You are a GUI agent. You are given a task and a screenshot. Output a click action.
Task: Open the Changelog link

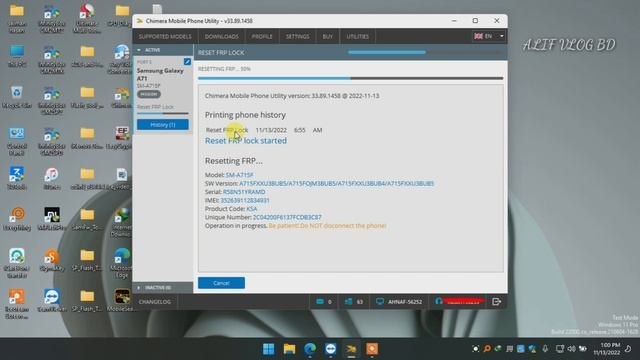[x=155, y=302]
